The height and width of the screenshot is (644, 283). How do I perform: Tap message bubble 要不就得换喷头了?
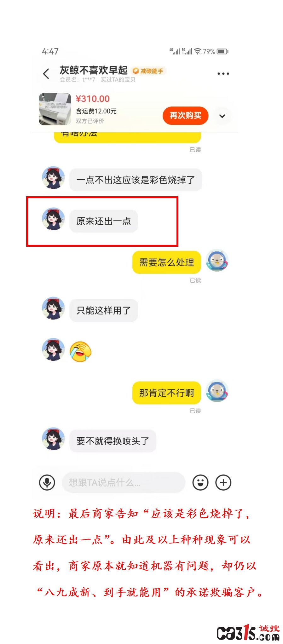113,441
